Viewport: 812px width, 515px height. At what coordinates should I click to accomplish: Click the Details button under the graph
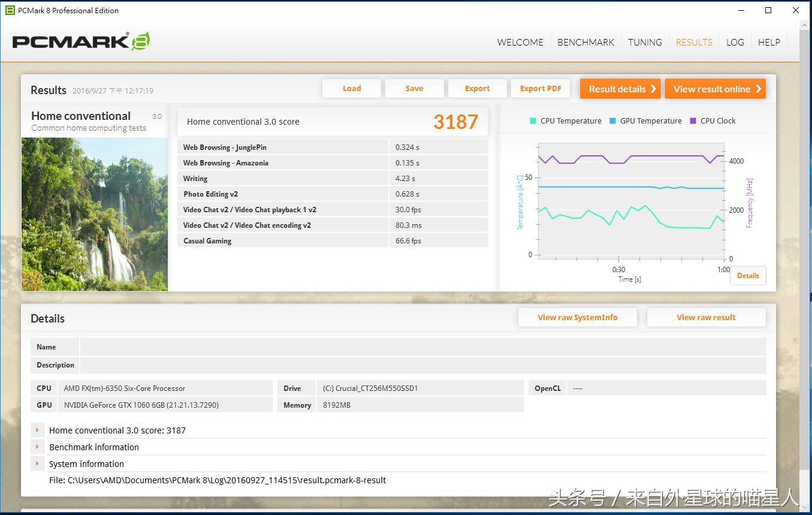[747, 275]
